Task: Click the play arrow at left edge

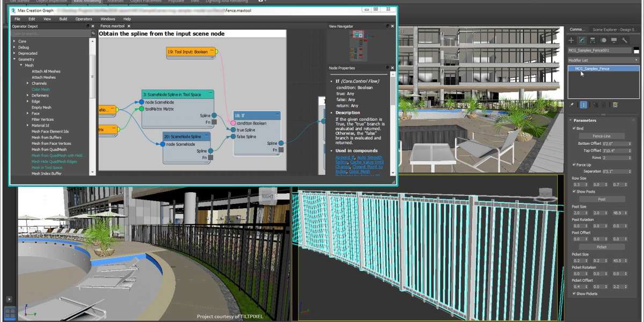Action: [9, 299]
